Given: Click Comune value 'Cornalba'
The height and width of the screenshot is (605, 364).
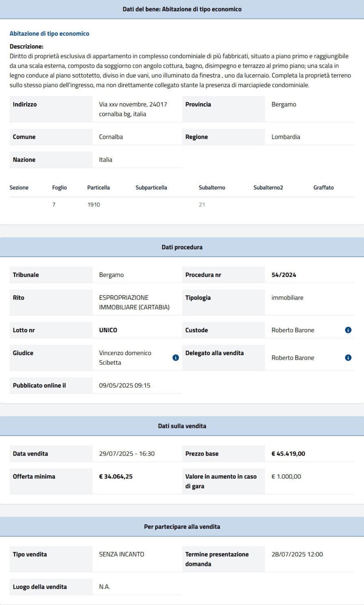Looking at the screenshot, I should 111,137.
